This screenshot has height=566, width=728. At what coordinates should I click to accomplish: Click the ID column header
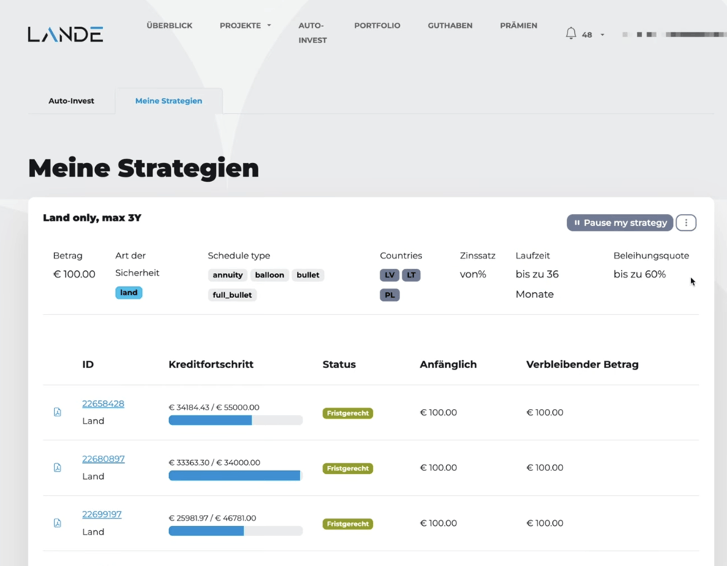pyautogui.click(x=88, y=364)
